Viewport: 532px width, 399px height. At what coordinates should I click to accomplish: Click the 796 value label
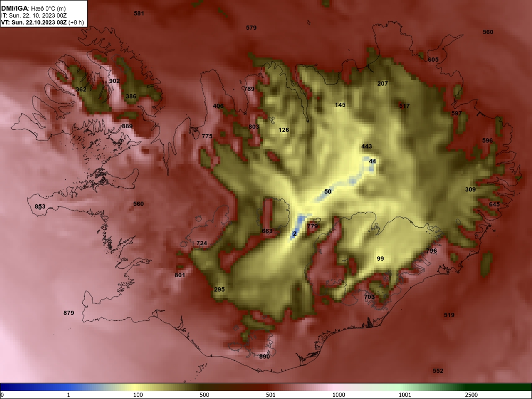click(431, 251)
